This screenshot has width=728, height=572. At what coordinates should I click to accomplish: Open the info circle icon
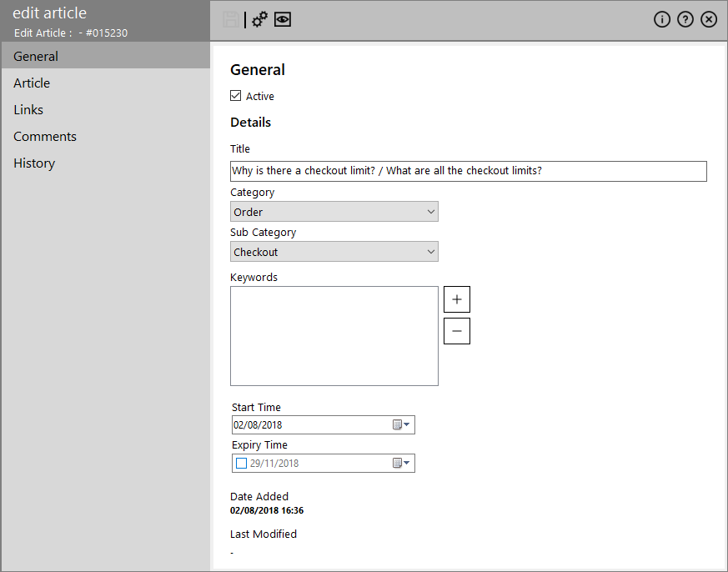coord(662,19)
